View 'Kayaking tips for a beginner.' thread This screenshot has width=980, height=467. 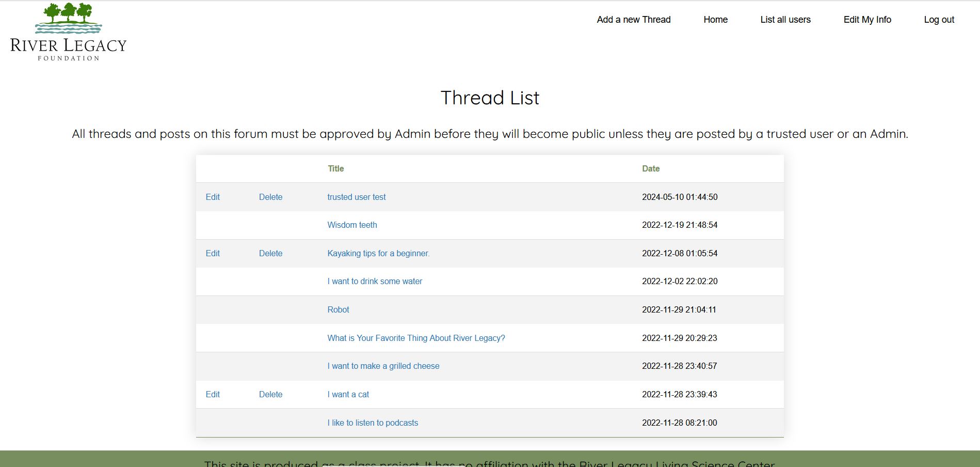(x=378, y=253)
